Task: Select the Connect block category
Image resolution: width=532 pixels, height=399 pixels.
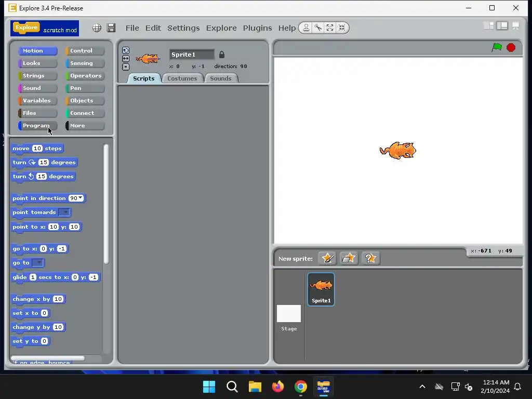Action: click(85, 113)
